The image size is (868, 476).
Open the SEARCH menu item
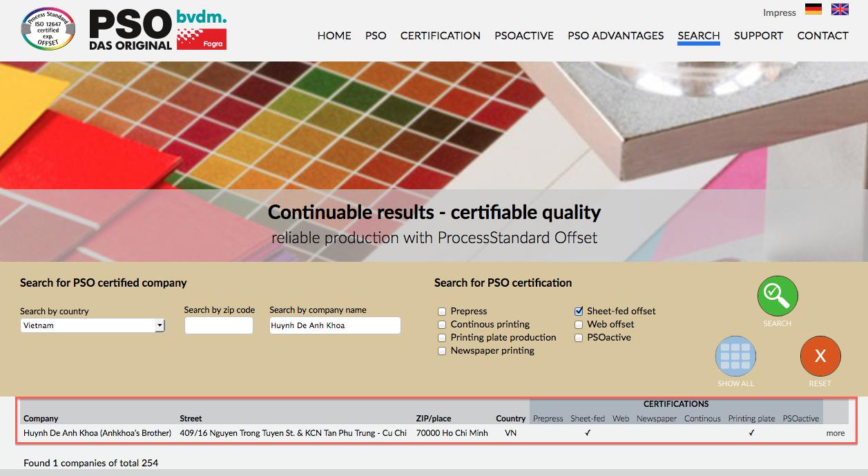tap(699, 36)
